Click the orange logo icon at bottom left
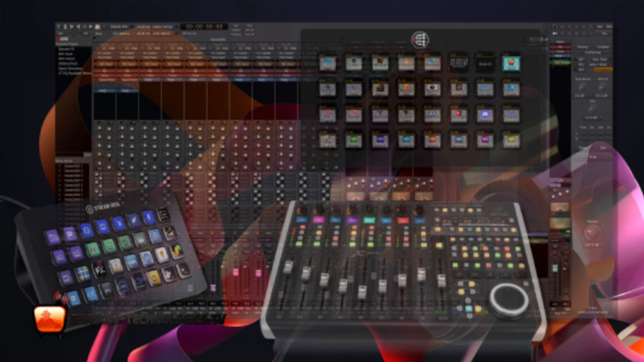644x362 pixels. pyautogui.click(x=50, y=318)
